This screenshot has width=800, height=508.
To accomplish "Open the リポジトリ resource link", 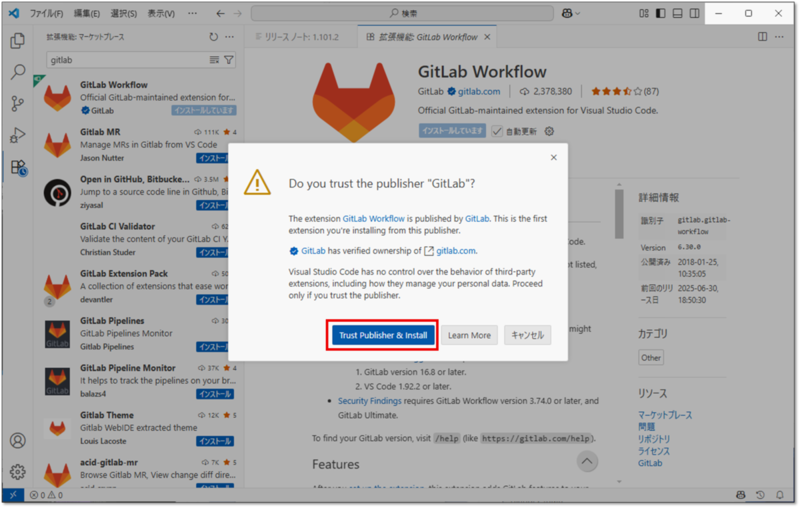I will point(654,439).
